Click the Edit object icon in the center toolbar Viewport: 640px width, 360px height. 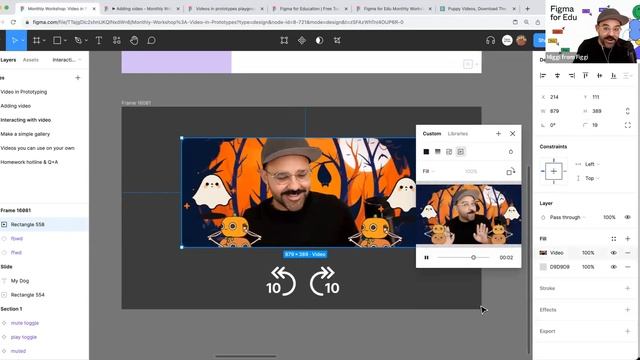click(284, 40)
